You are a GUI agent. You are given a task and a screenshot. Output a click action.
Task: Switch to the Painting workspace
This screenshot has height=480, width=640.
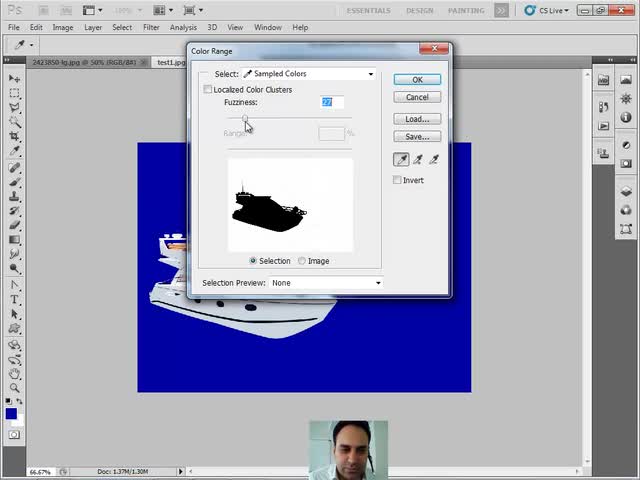coord(466,11)
